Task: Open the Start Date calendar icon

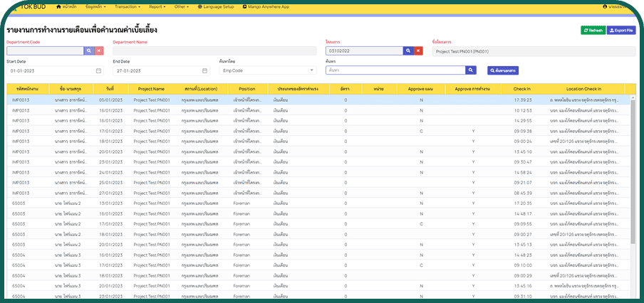Action: [x=98, y=70]
